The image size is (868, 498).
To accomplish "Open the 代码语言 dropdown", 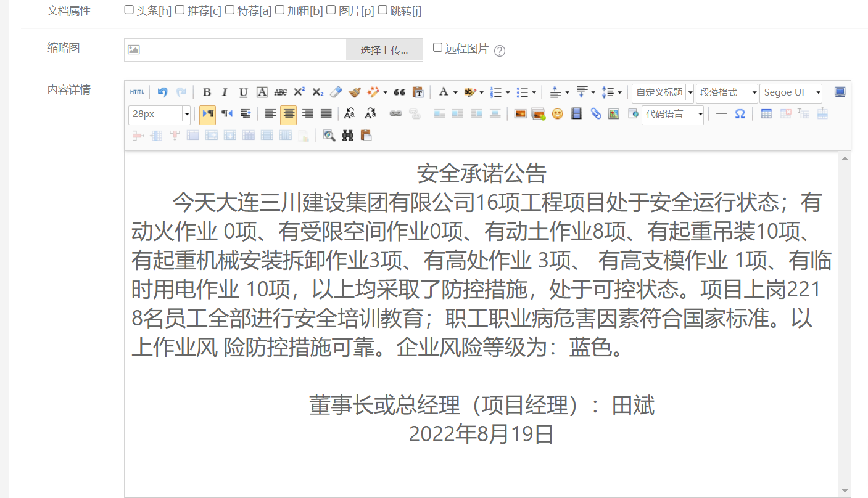I will 673,114.
